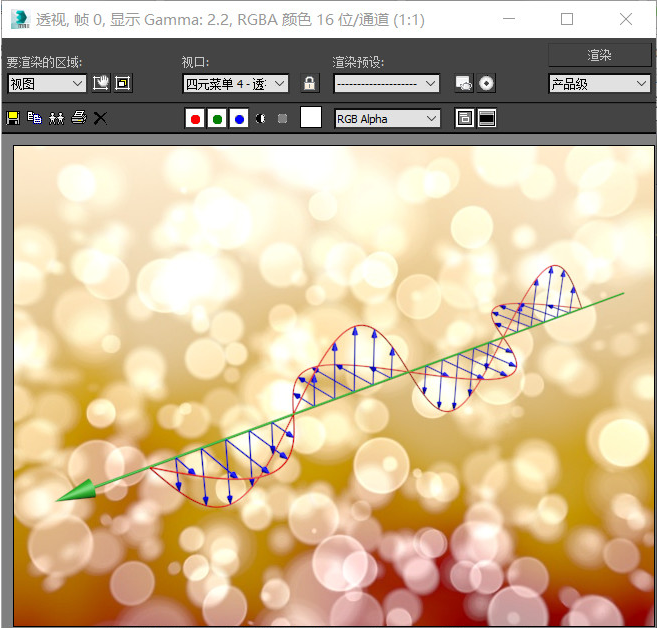Click the save image icon
This screenshot has width=658, height=628.
point(13,118)
